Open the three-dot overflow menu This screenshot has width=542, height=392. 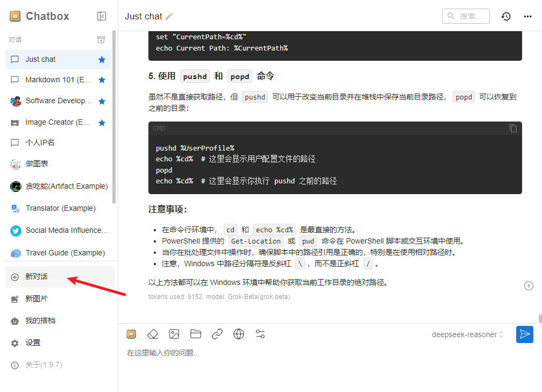526,16
